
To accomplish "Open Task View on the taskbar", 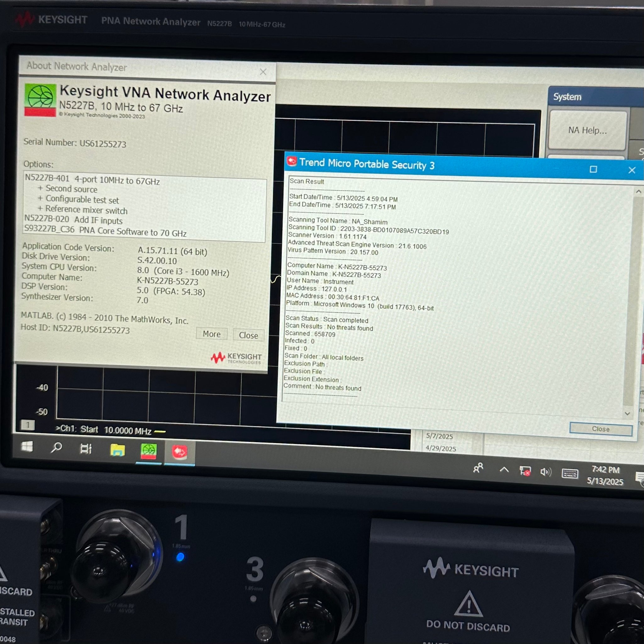I will coord(86,449).
